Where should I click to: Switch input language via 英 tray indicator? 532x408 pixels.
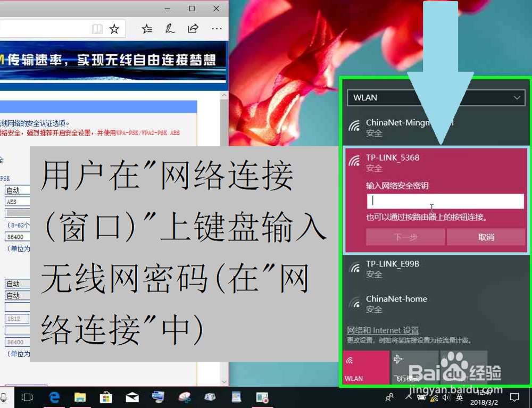[459, 398]
